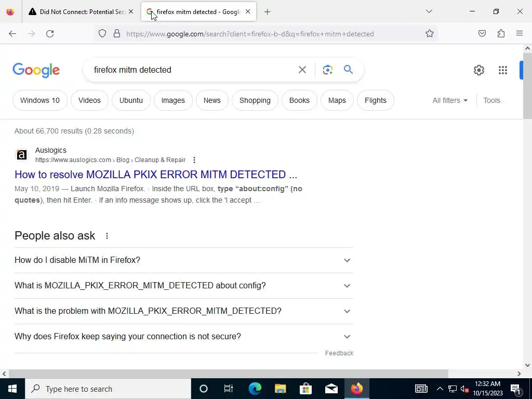
Task: Open the taskbar clock and date
Action: 488,389
